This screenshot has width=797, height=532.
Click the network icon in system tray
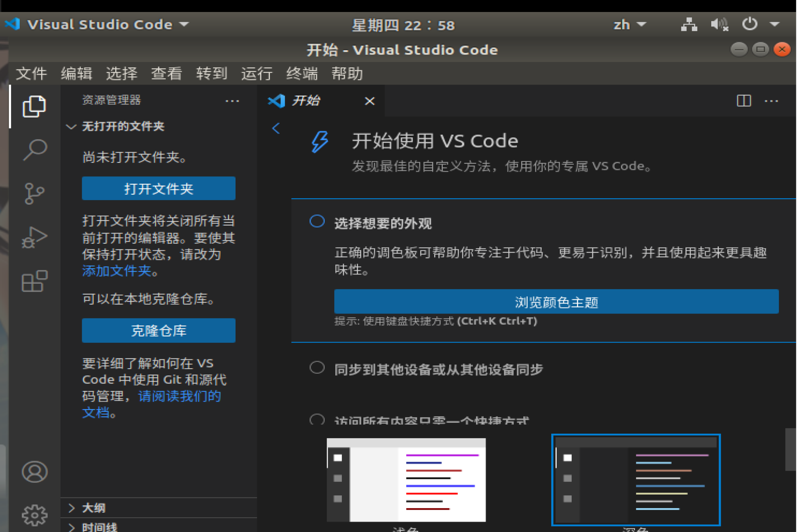tap(689, 24)
